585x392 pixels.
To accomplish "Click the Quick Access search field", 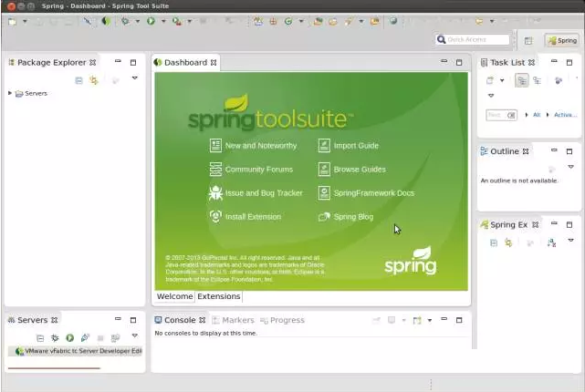I will click(x=473, y=39).
